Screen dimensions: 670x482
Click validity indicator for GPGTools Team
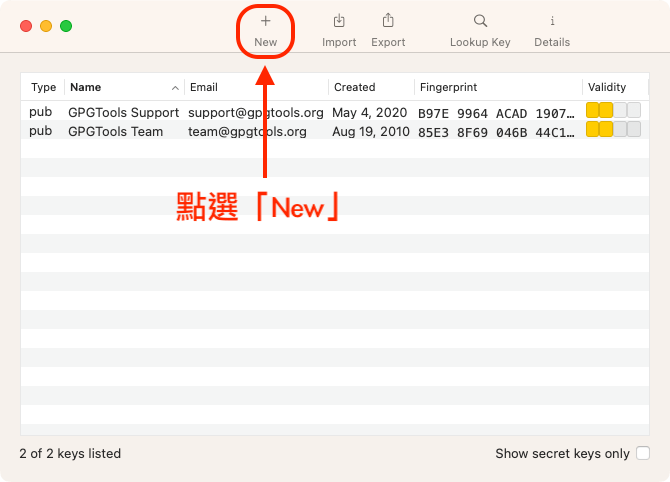point(613,129)
